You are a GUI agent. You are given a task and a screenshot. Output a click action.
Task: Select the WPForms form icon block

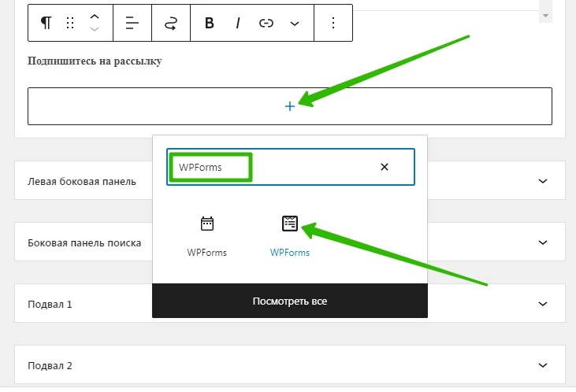[290, 236]
